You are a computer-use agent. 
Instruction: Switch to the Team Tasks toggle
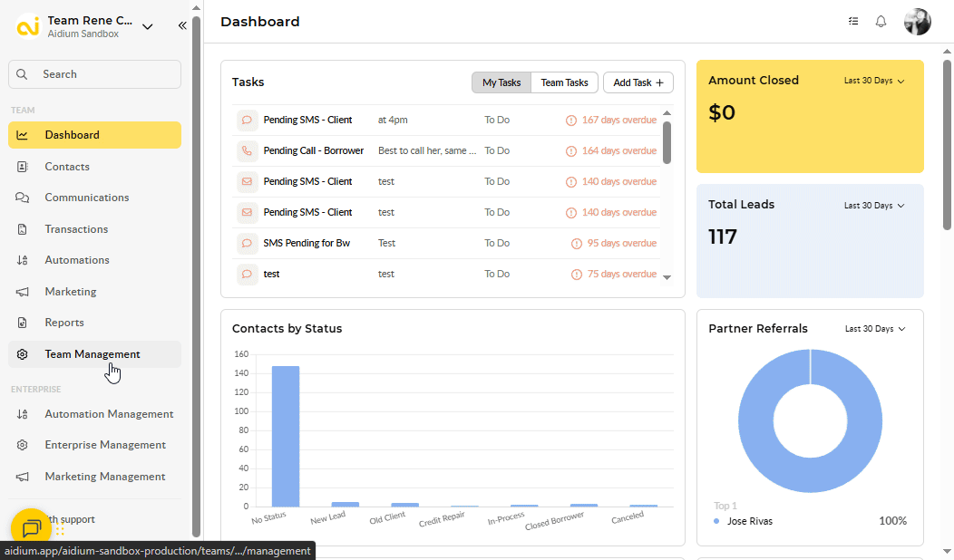pos(564,82)
